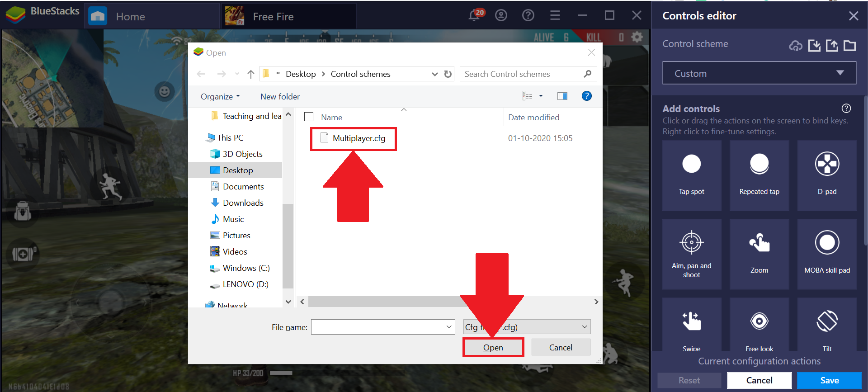Open Music in navigation pane
This screenshot has height=392, width=868.
(227, 219)
